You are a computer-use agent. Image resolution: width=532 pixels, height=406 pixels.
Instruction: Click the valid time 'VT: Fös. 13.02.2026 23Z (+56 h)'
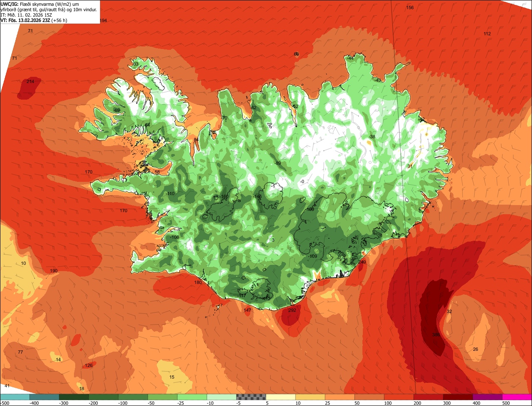click(x=34, y=20)
